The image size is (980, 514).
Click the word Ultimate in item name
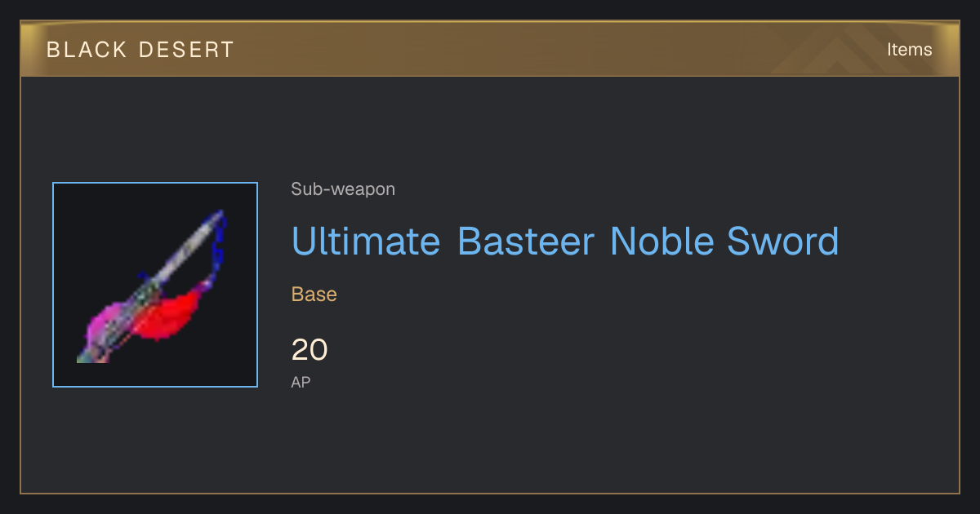(x=366, y=241)
